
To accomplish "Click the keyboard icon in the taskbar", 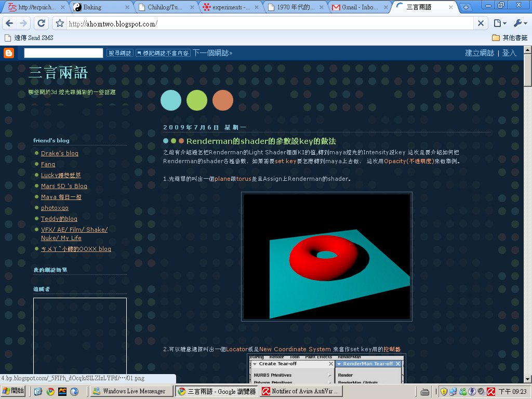I will point(425,392).
